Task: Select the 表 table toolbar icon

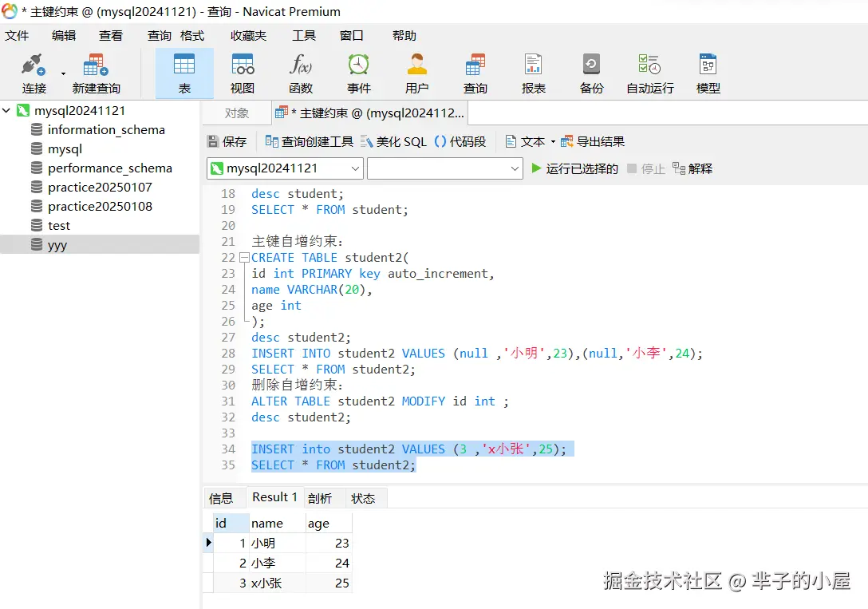Action: (x=184, y=73)
